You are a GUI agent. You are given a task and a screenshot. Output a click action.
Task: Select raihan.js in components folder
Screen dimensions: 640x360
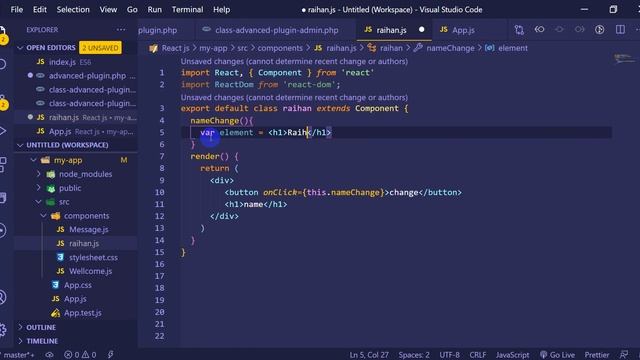pyautogui.click(x=84, y=243)
